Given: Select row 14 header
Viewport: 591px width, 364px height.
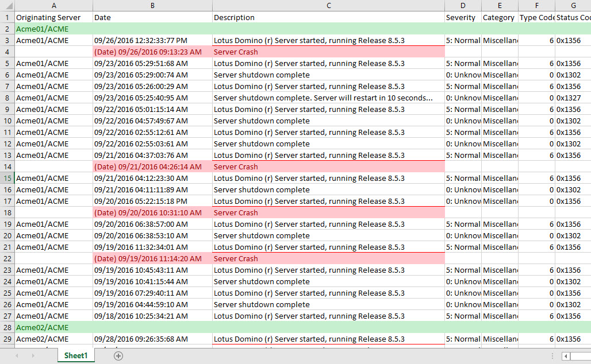Looking at the screenshot, I should point(7,166).
